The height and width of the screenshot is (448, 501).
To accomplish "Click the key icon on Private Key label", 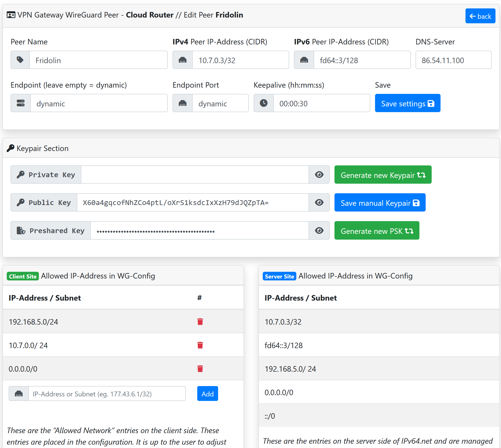I will point(21,175).
